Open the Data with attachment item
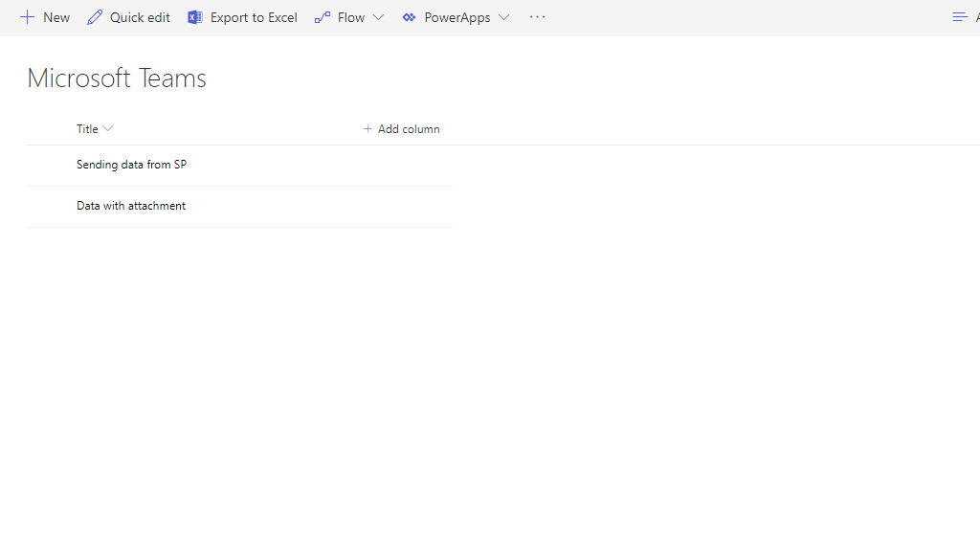 (x=131, y=206)
